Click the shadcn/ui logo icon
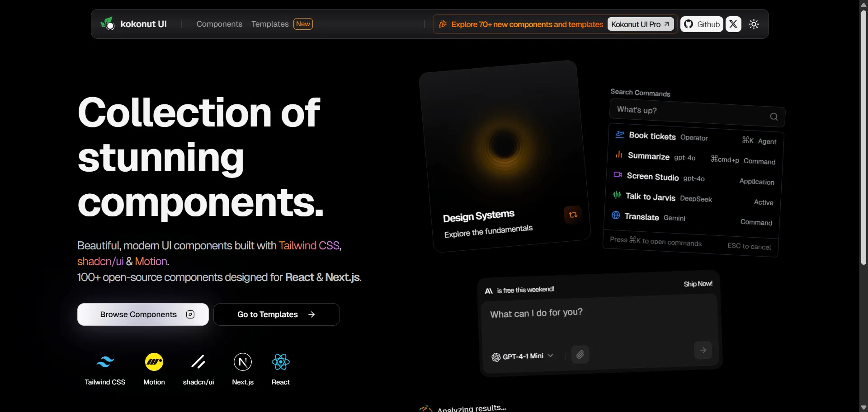Screen dimensions: 868x412 tap(198, 362)
